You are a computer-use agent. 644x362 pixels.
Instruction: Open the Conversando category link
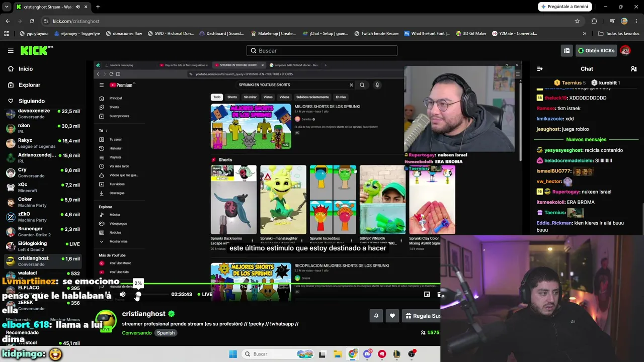click(136, 333)
